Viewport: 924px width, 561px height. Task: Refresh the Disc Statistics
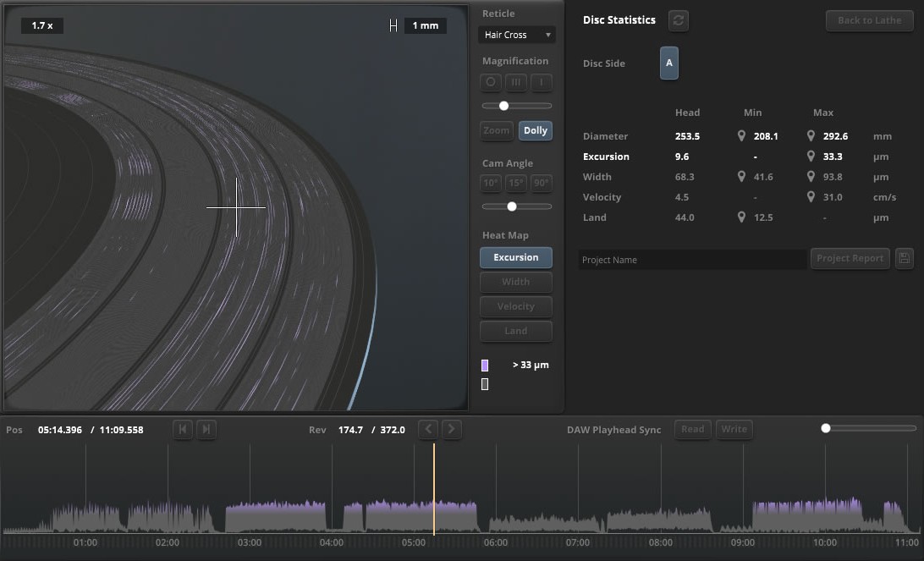coord(679,20)
